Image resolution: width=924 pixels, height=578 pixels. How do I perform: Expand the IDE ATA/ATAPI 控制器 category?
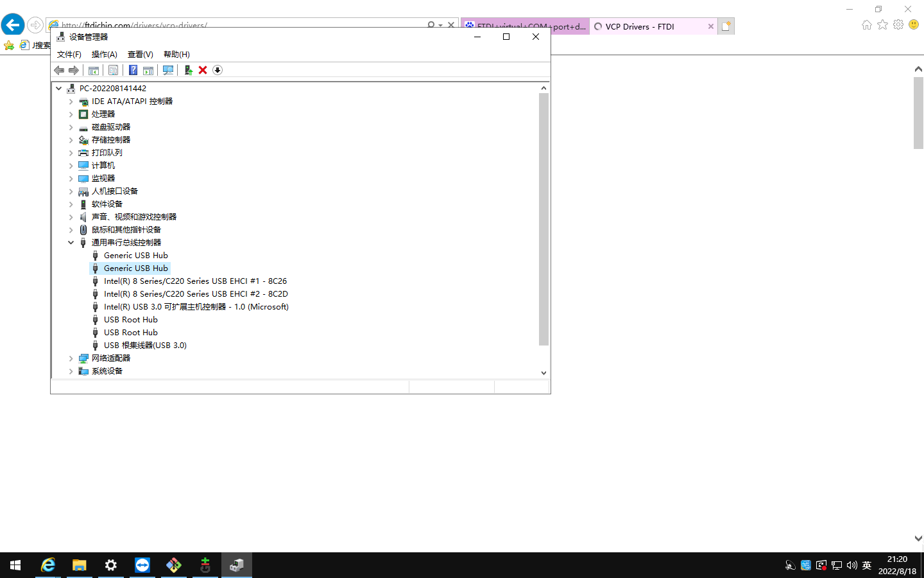(71, 101)
